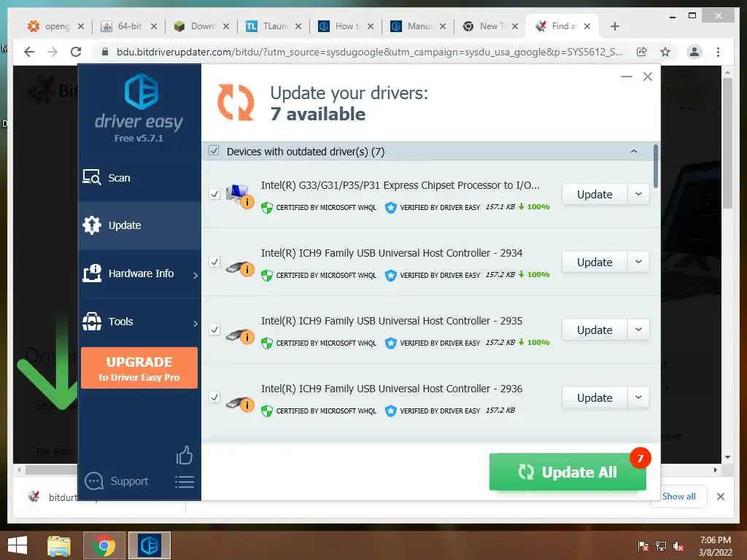Open the Chrome profile avatar
This screenshot has height=560, width=747.
coord(694,52)
